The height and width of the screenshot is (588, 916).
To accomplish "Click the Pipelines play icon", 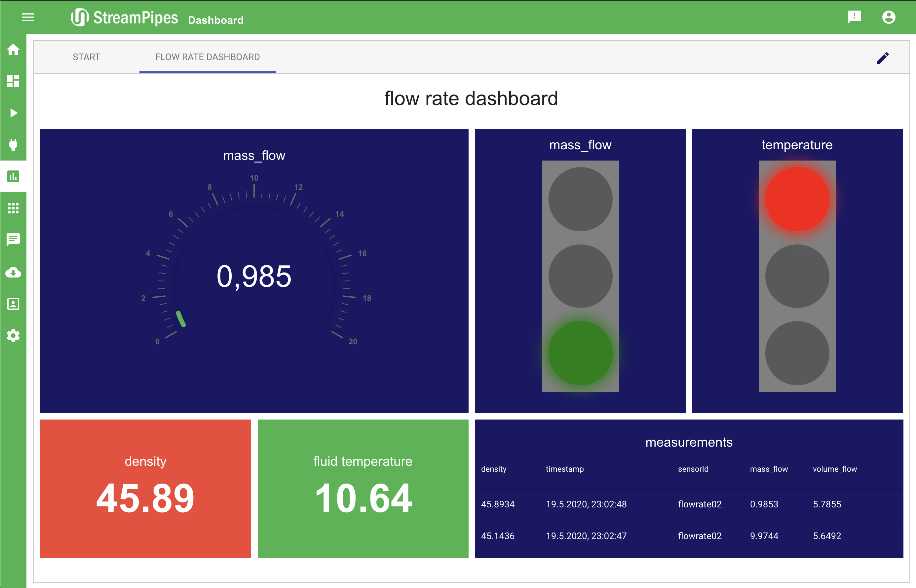I will (13, 113).
